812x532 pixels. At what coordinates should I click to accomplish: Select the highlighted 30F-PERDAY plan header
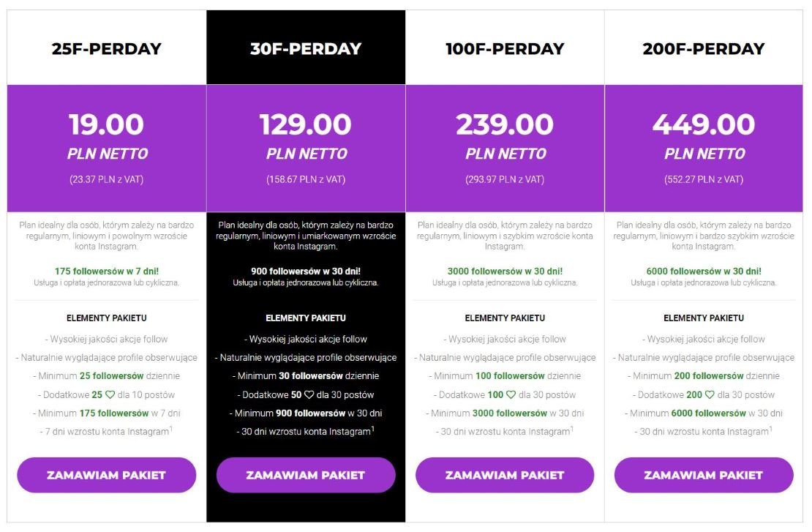306,49
